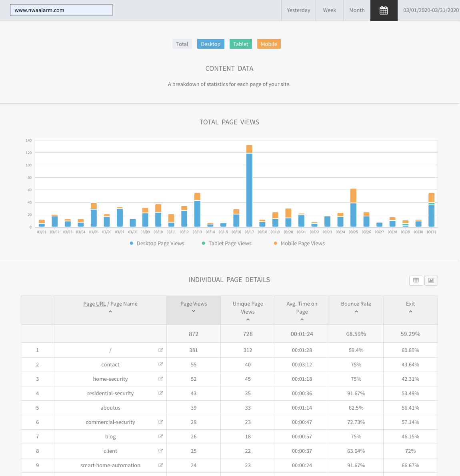Toggle the Total filter button
Viewport: 460px width, 476px height.
click(182, 44)
